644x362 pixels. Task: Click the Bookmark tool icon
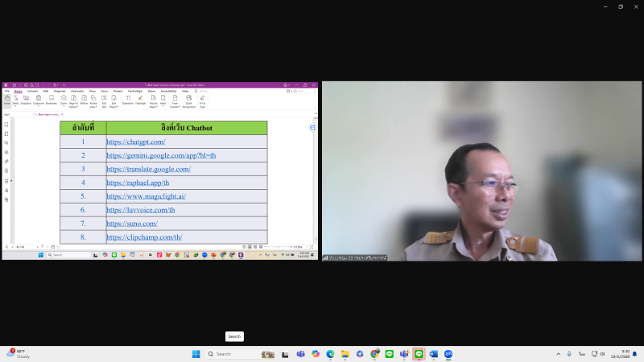coord(52,100)
